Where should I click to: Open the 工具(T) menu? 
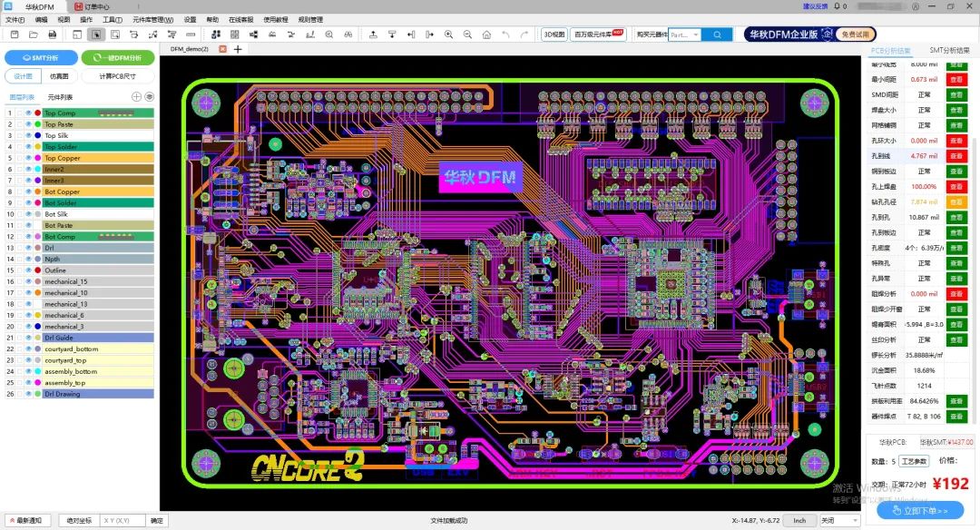click(113, 19)
